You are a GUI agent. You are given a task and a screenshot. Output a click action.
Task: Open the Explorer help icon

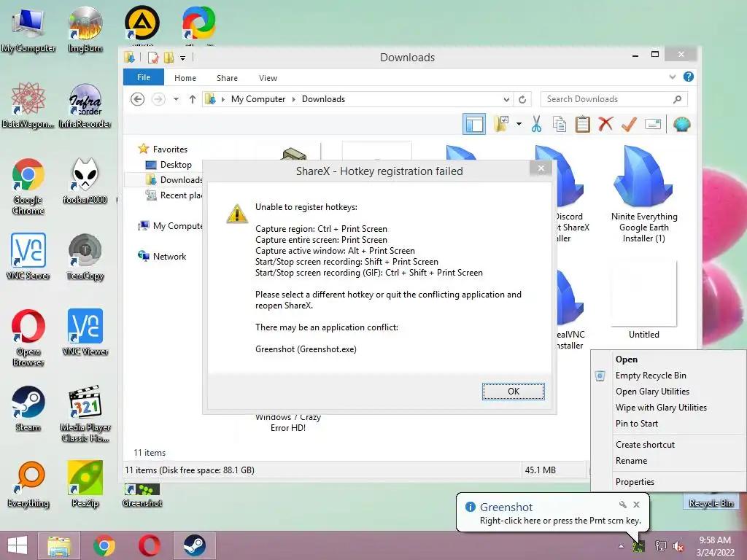[x=689, y=77]
